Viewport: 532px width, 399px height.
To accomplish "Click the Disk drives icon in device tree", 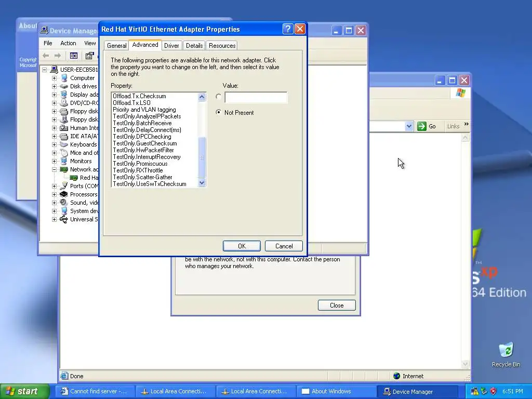I will [64, 86].
